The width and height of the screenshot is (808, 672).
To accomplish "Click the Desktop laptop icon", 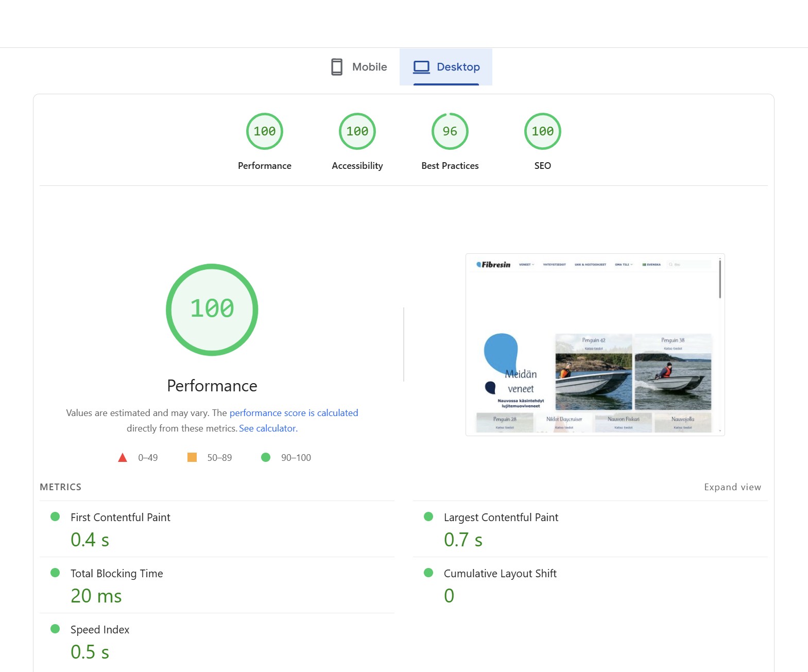I will (421, 67).
